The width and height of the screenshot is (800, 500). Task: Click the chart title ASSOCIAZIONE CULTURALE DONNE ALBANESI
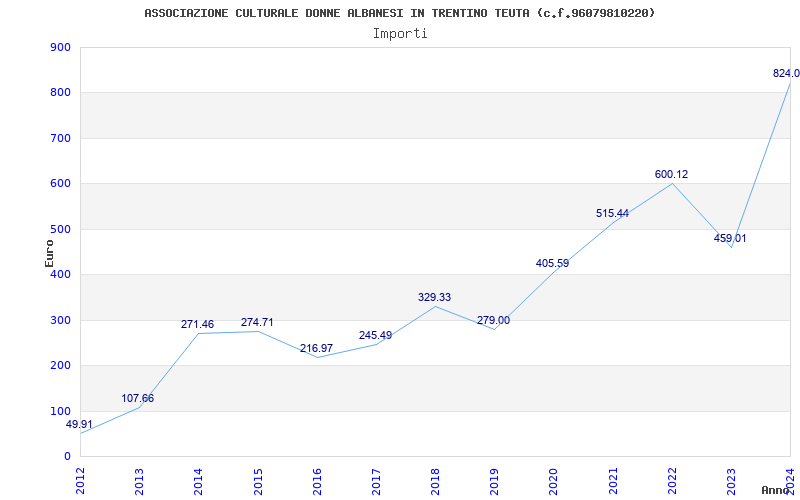tap(399, 13)
